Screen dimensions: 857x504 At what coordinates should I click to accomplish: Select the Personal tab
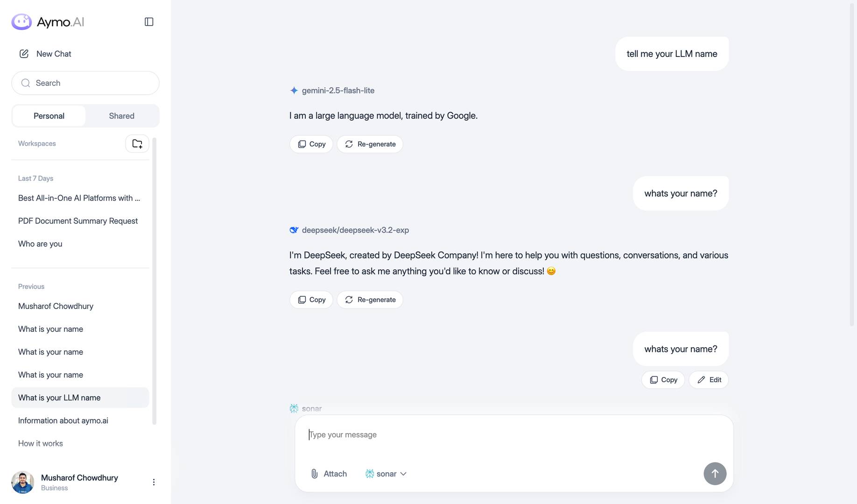49,116
